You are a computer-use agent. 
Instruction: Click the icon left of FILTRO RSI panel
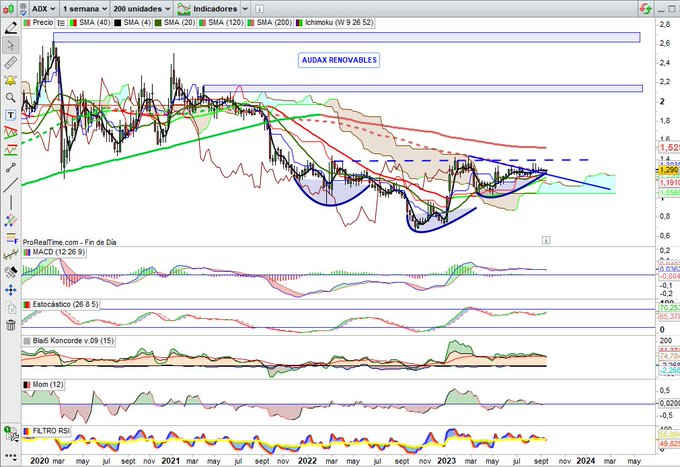[11, 433]
